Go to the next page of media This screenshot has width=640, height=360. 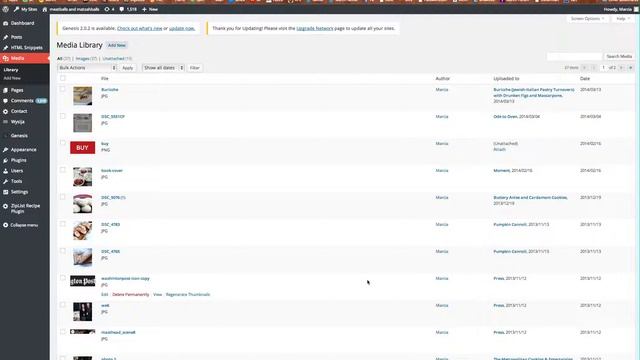[622, 68]
